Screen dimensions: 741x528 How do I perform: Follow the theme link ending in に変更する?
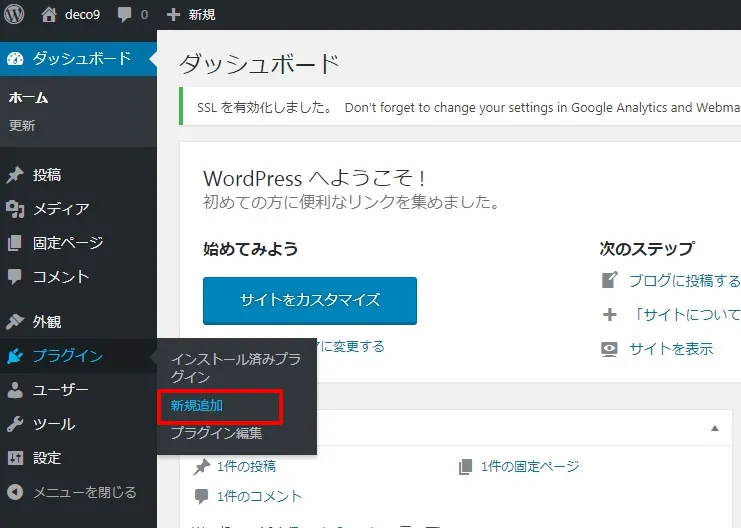coord(351,346)
